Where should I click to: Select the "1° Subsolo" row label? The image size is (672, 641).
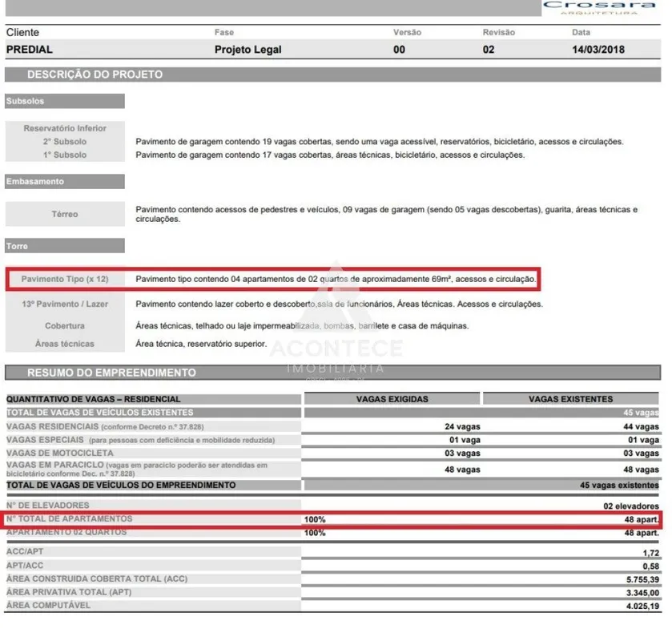point(65,155)
